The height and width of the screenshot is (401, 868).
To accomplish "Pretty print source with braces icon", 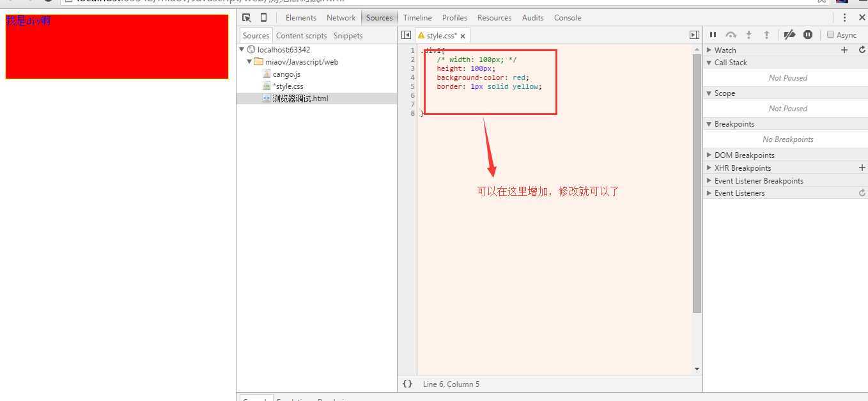I will click(407, 384).
